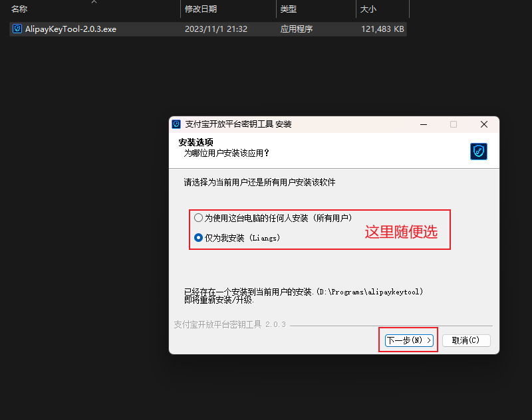
Task: Close the Alipay installer dialog
Action: [484, 124]
